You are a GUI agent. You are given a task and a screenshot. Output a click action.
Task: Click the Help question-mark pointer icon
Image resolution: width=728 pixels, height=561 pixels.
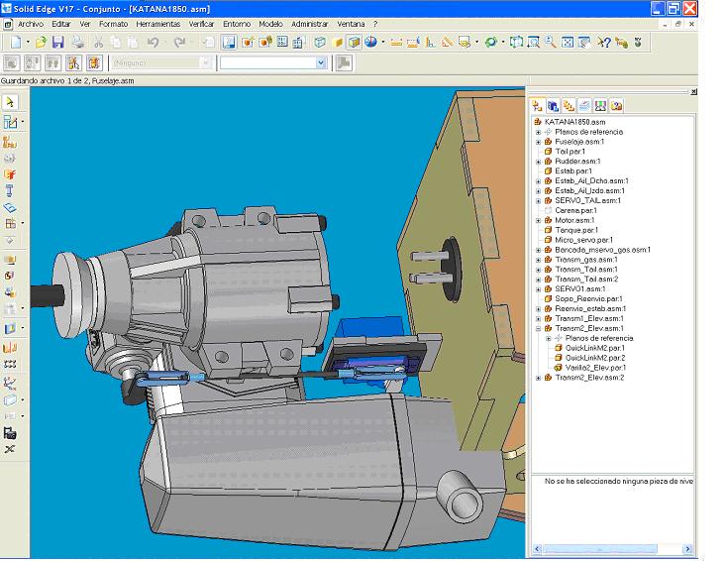pyautogui.click(x=604, y=43)
